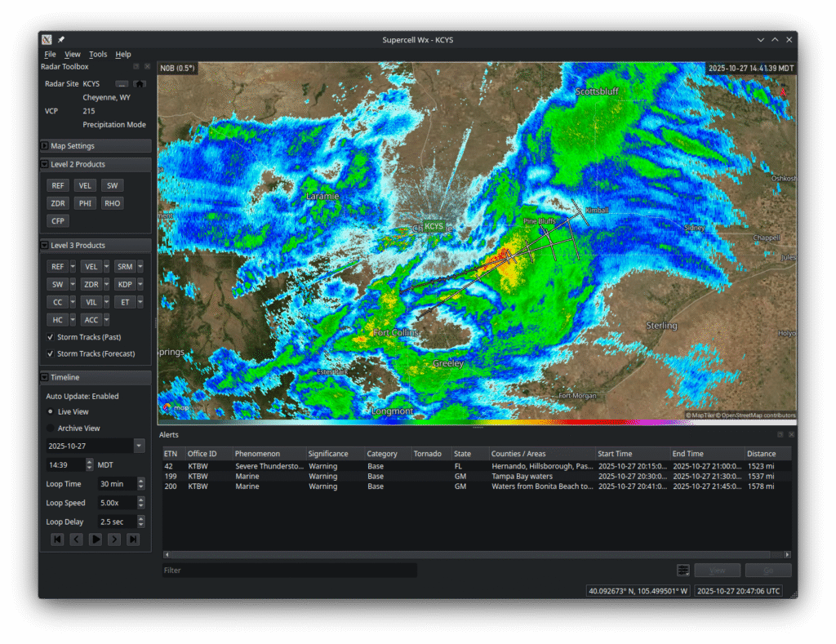Step forward one radar frame
The height and width of the screenshot is (644, 836).
[114, 540]
